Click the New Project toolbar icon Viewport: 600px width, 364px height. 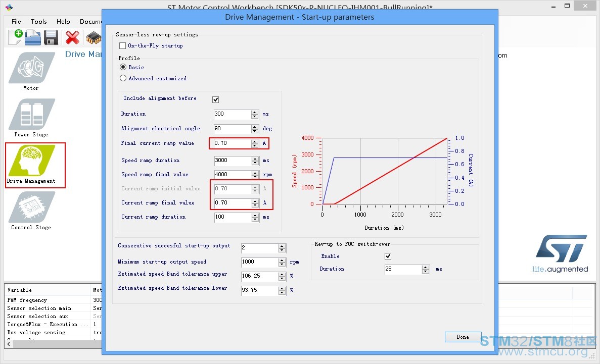pyautogui.click(x=15, y=37)
